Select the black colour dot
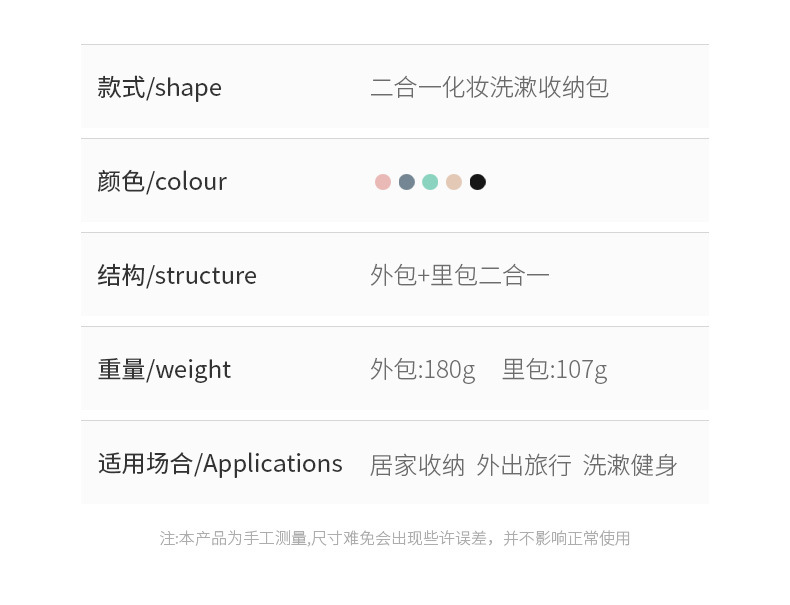The width and height of the screenshot is (790, 605). [x=478, y=182]
